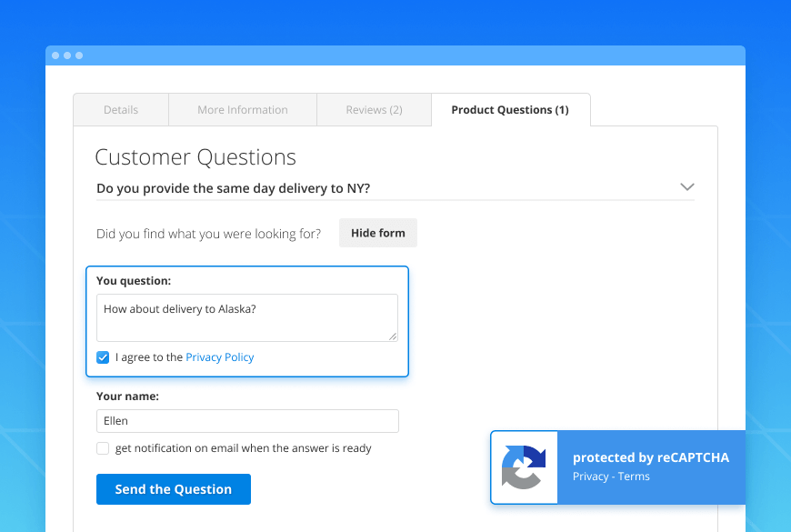Switch to the Details tab

tap(120, 109)
